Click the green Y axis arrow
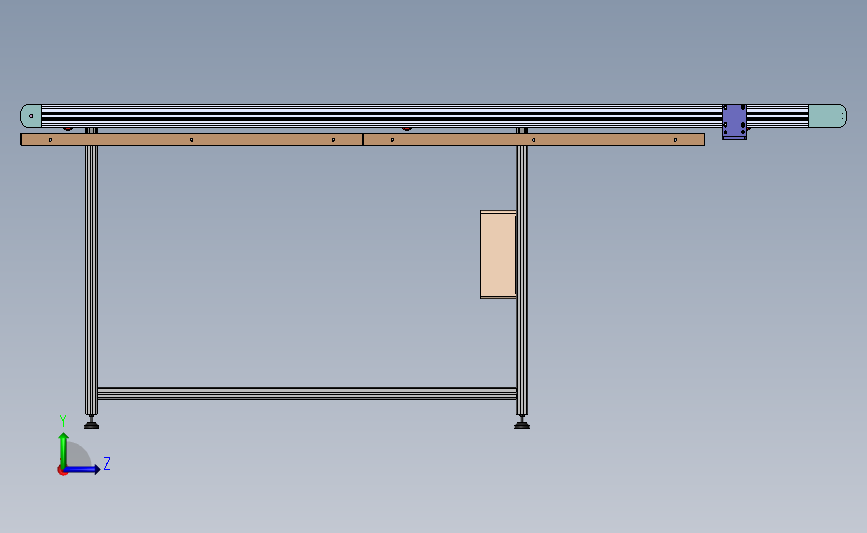This screenshot has width=867, height=533. tap(64, 451)
